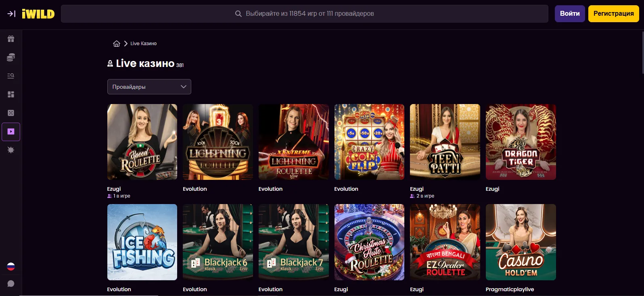Viewport: 644px width, 296px height.
Task: Click Evolution label under Ice Fishing
Action: 119,289
